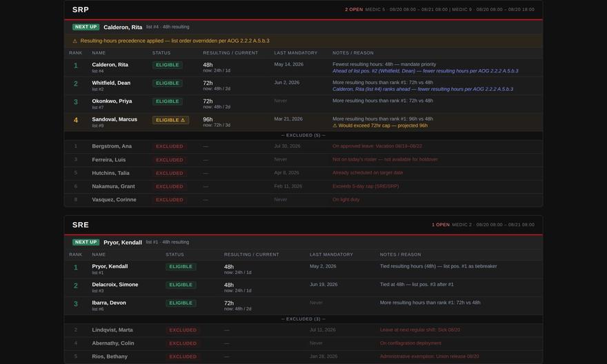Click 'MEDIC 2 · 08/20 08:00 – 08/21 08:00' text

[493, 225]
